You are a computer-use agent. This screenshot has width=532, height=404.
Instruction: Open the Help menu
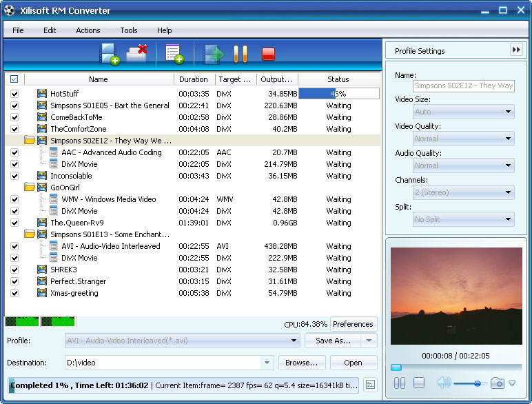tap(164, 30)
